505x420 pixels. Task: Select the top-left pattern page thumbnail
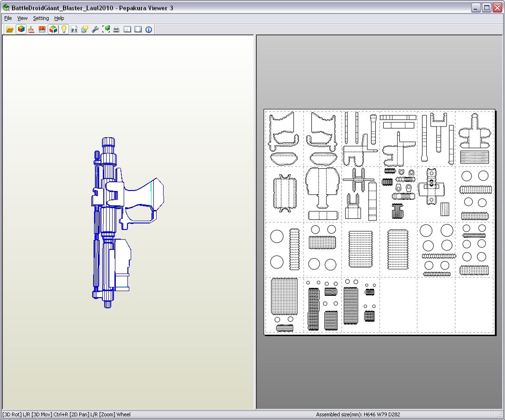(x=284, y=138)
